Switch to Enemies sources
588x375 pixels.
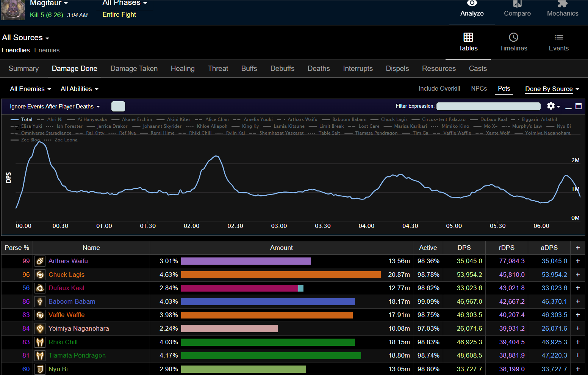coord(47,50)
